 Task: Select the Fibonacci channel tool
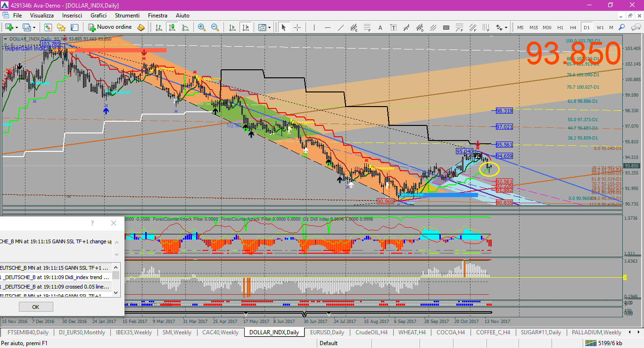[x=473, y=27]
